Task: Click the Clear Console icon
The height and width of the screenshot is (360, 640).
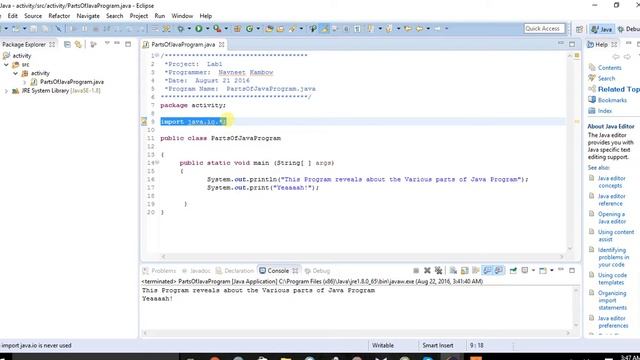Action: pos(453,270)
